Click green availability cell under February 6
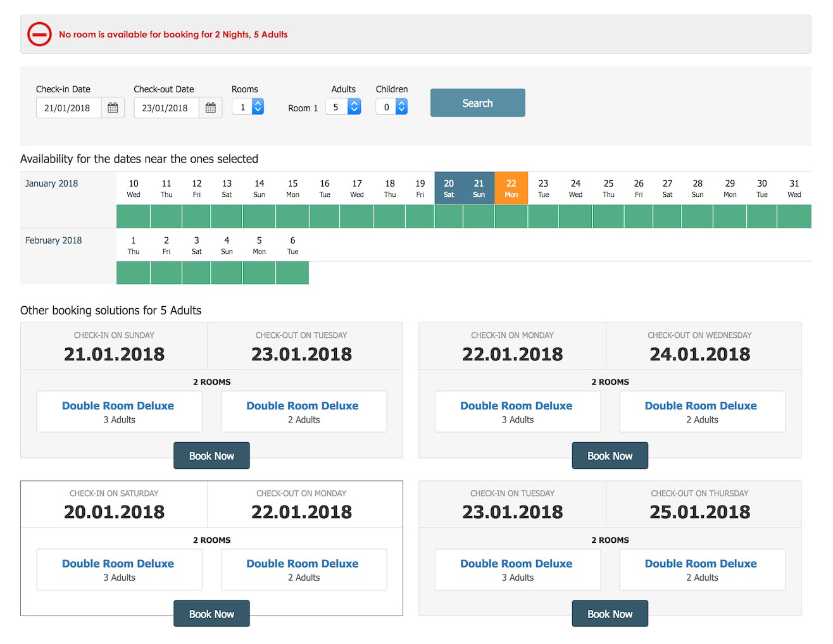833x644 pixels. coord(292,273)
